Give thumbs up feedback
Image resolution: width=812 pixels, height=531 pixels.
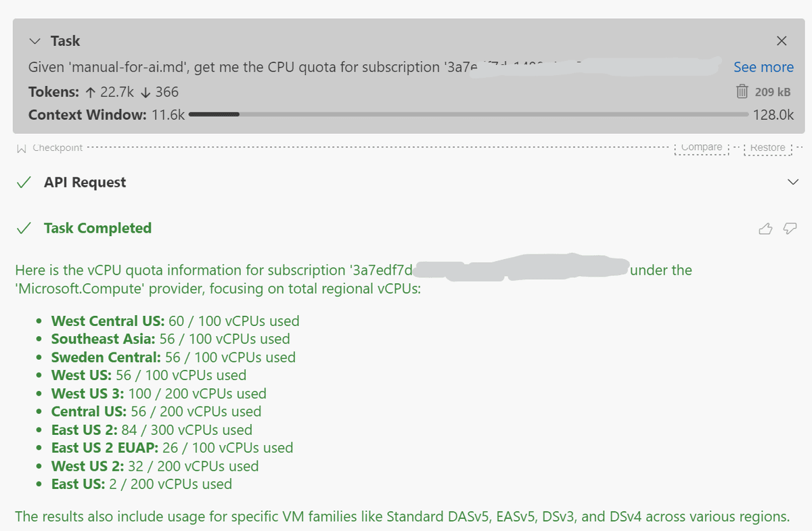click(x=765, y=229)
